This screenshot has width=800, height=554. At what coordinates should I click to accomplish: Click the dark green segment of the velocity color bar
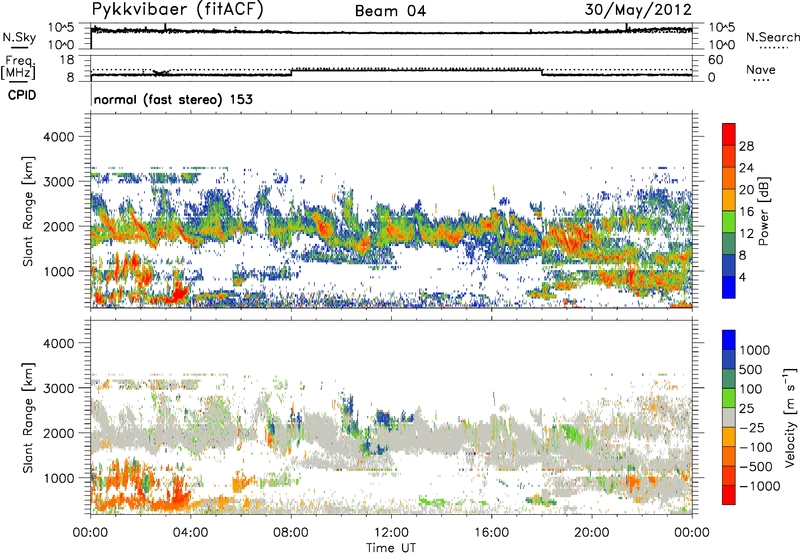tap(729, 379)
